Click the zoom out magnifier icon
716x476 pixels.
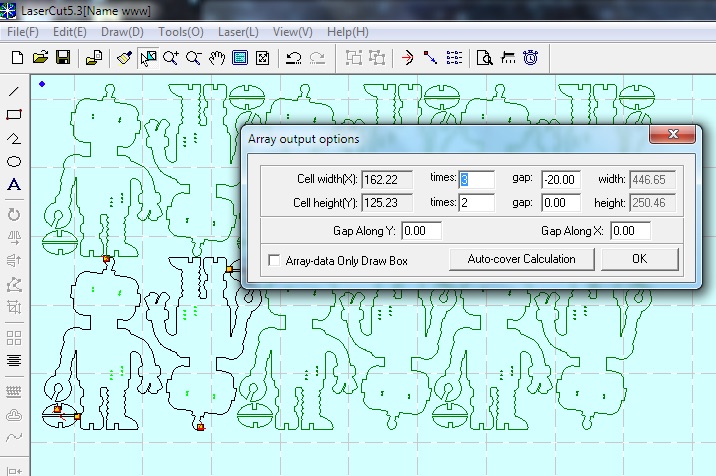tap(194, 58)
